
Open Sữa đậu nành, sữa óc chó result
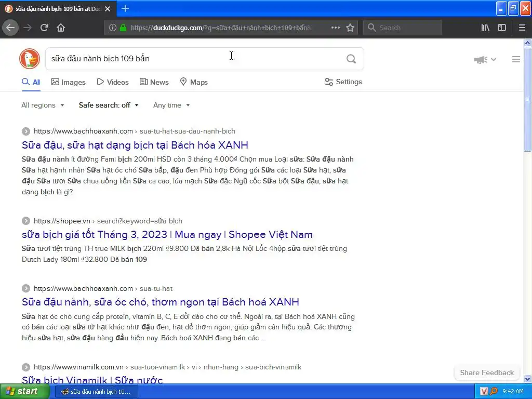click(161, 302)
